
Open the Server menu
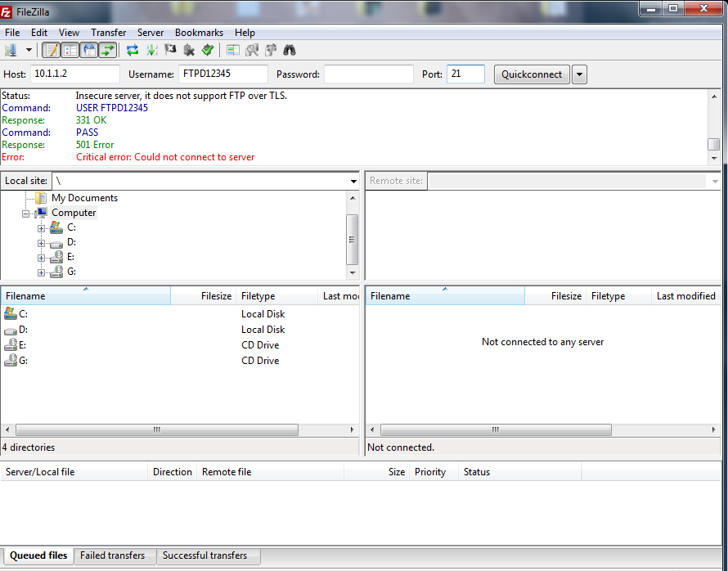point(151,33)
